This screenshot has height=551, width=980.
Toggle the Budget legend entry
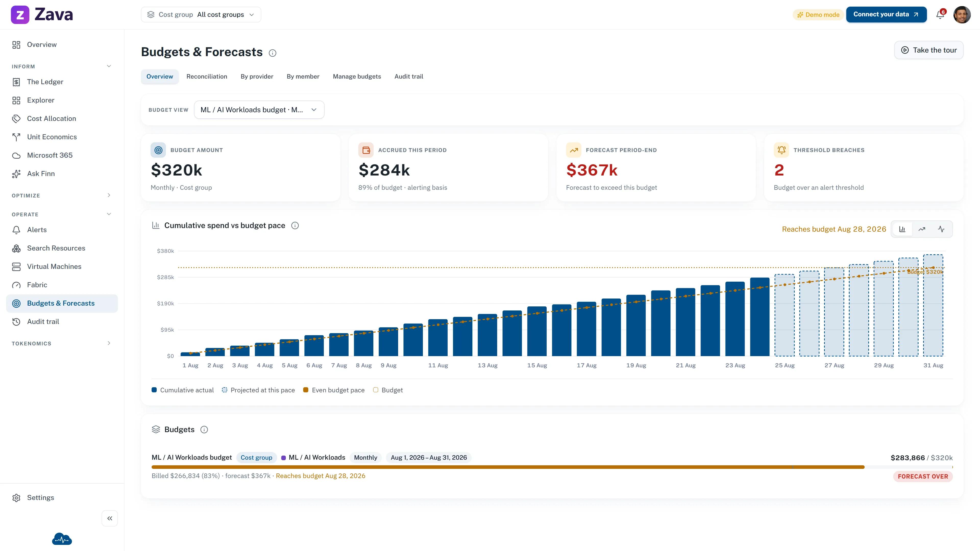click(388, 390)
